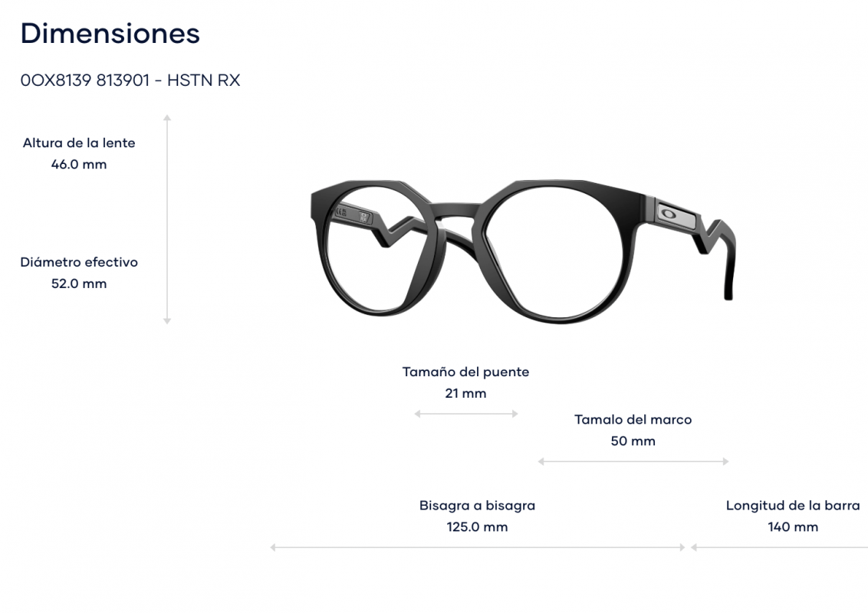
Task: Select the product code 0OX8139 813901 text
Action: (x=84, y=80)
